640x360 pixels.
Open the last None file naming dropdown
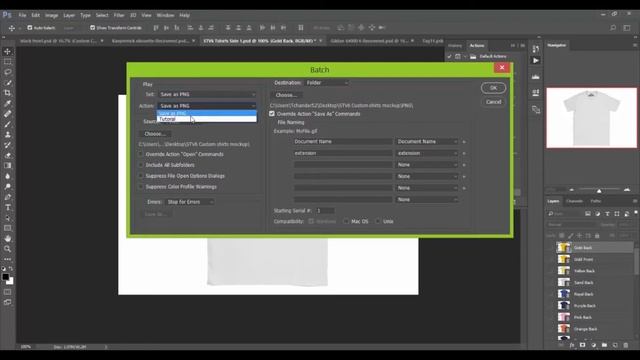(427, 200)
